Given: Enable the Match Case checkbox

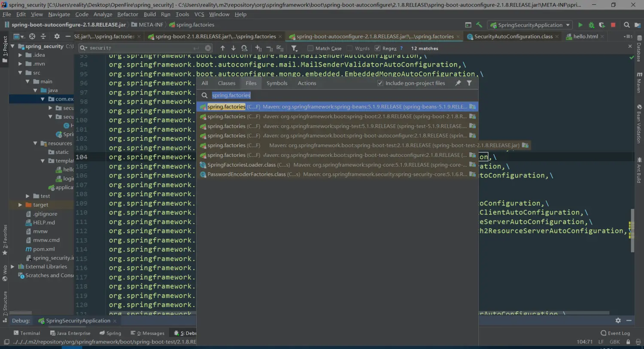Looking at the screenshot, I should tap(310, 48).
